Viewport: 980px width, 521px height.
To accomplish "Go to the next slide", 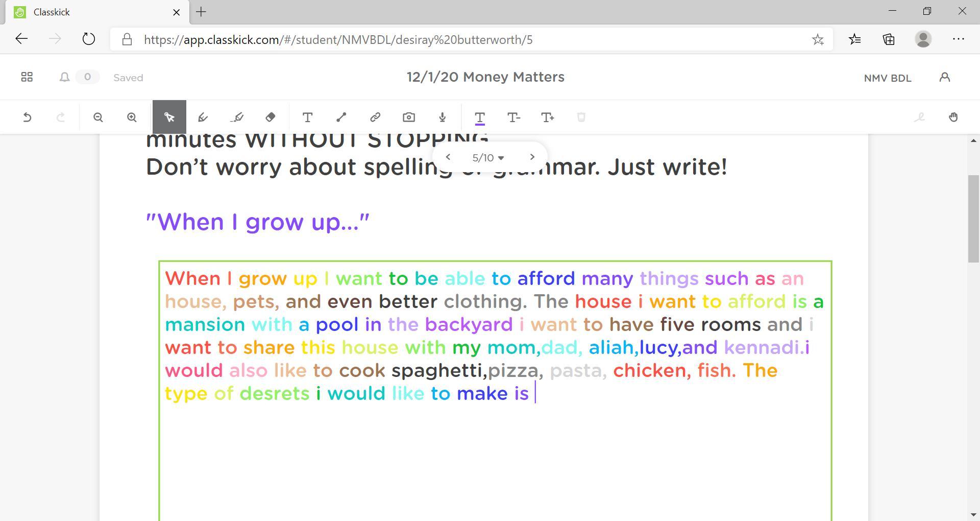I will pyautogui.click(x=532, y=157).
